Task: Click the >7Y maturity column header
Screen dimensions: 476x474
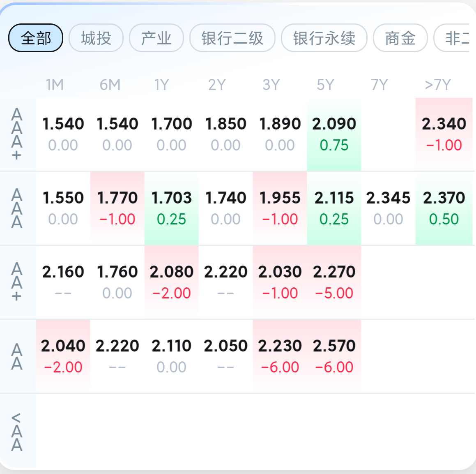Action: tap(438, 85)
